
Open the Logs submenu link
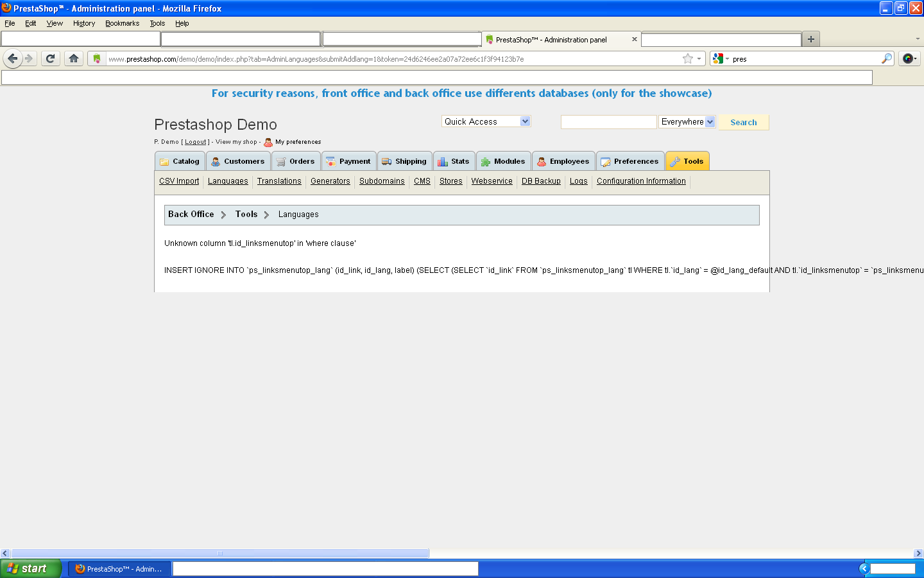579,181
